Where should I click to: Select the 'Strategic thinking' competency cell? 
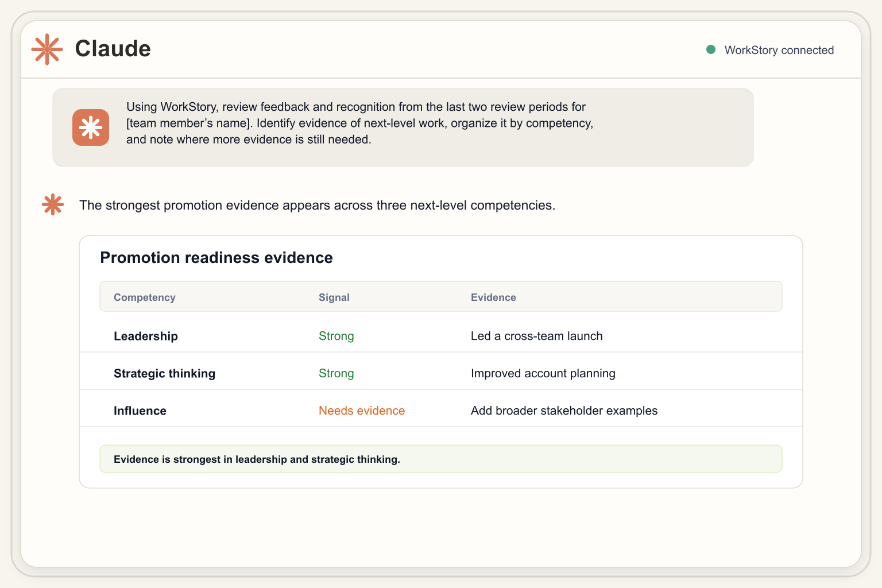[164, 373]
